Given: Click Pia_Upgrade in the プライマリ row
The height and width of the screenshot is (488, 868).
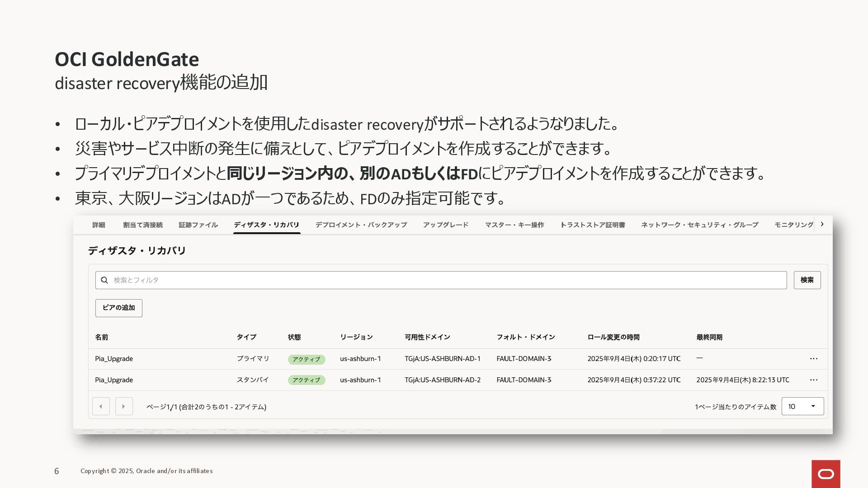Looking at the screenshot, I should [114, 359].
